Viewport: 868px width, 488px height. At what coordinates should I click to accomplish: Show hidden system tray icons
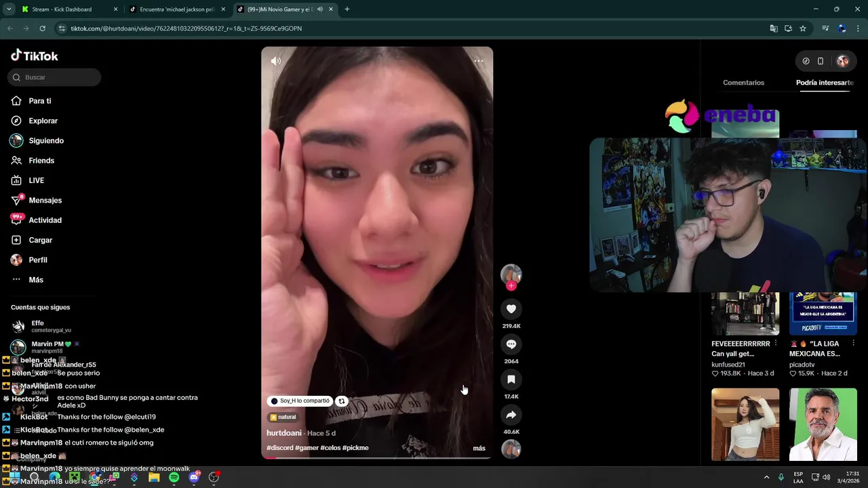[766, 478]
